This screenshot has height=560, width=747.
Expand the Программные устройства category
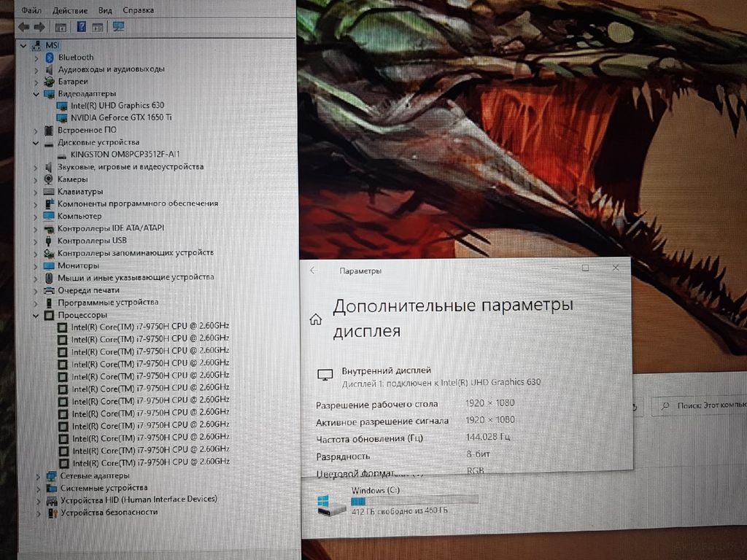pos(35,303)
